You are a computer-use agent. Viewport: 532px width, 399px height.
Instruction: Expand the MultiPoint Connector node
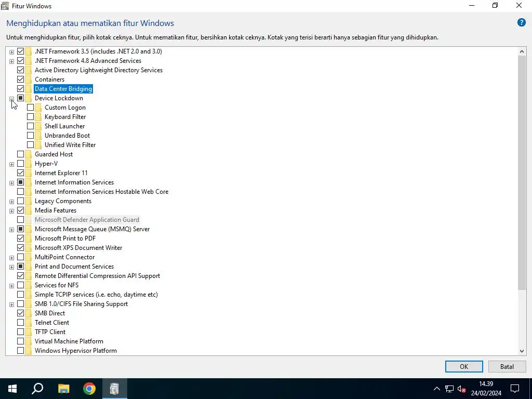point(11,258)
